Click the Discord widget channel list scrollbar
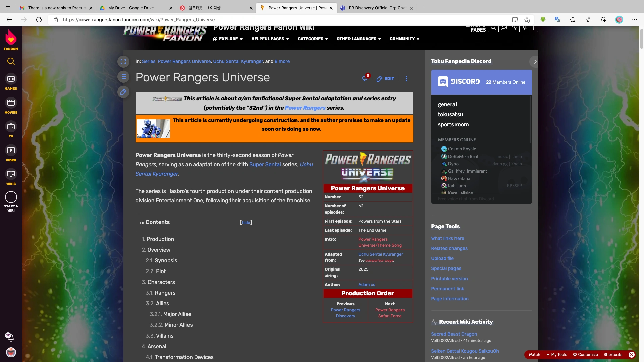Image resolution: width=644 pixels, height=362 pixels. (x=530, y=119)
